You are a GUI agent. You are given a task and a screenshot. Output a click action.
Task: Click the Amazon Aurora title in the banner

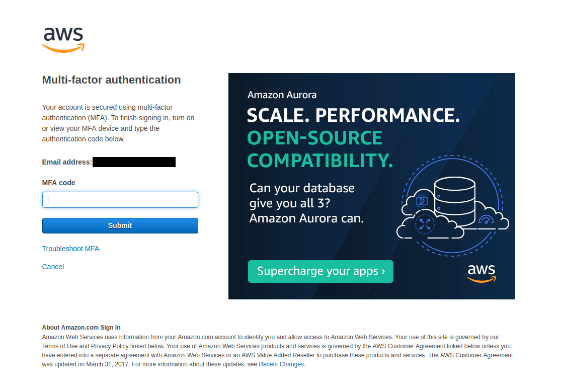click(x=282, y=95)
